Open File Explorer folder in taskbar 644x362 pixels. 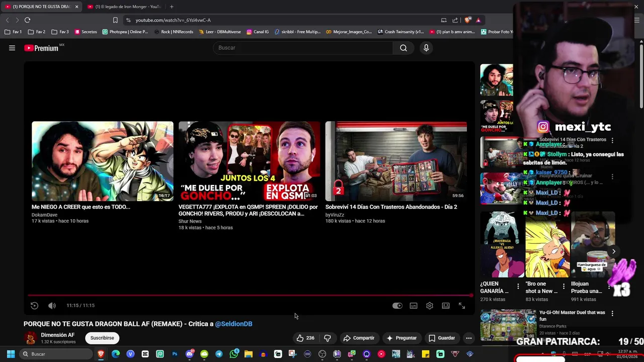pyautogui.click(x=248, y=354)
